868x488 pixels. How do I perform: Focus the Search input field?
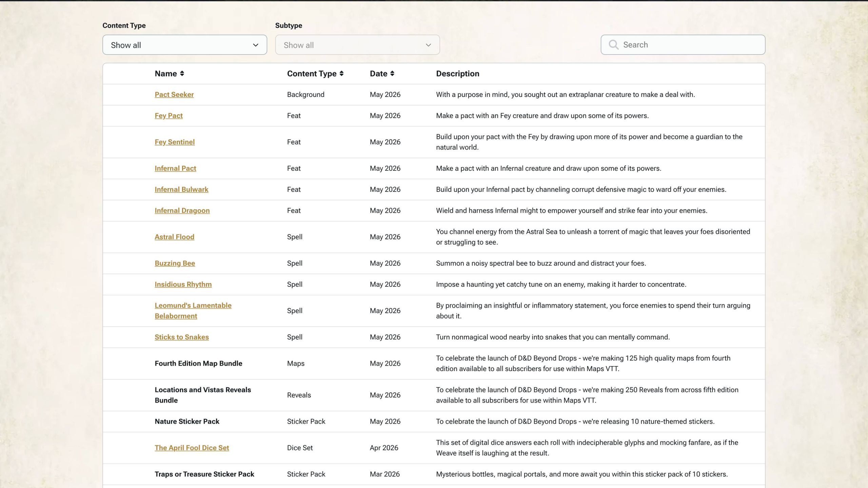coord(683,45)
